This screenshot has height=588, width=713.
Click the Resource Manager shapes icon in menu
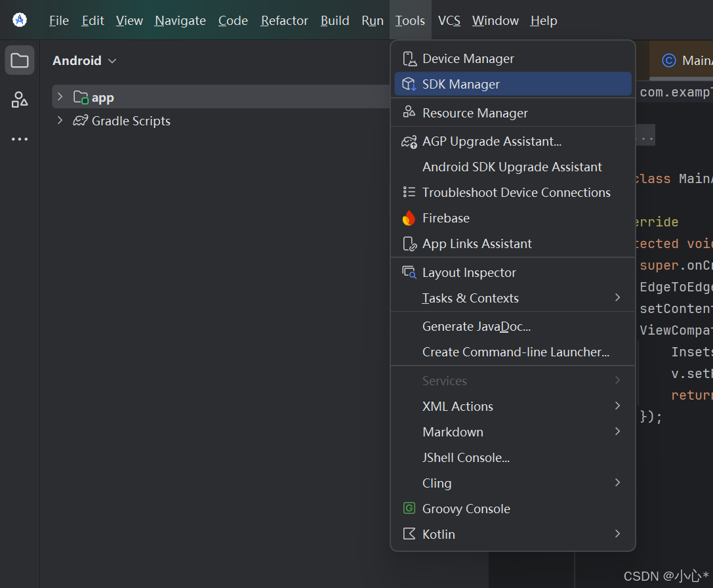click(x=409, y=112)
